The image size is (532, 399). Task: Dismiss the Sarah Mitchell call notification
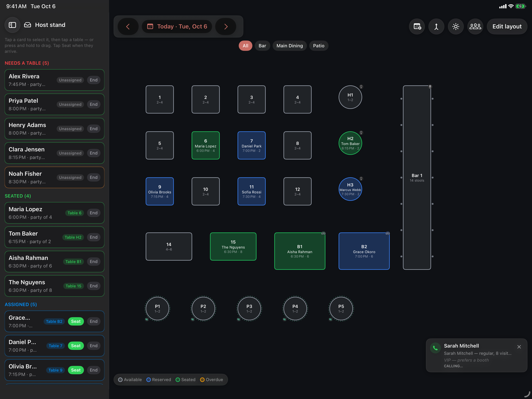coord(519,347)
